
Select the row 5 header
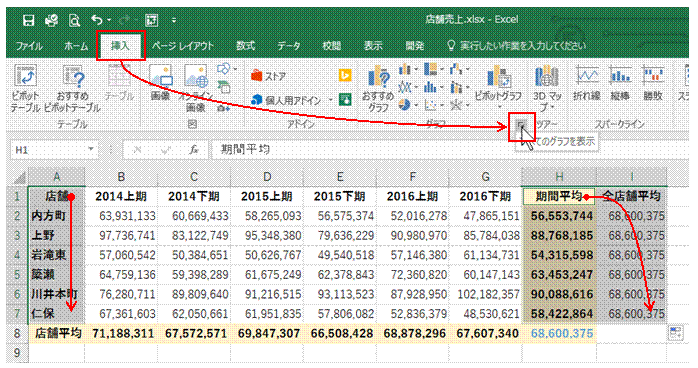coord(18,275)
